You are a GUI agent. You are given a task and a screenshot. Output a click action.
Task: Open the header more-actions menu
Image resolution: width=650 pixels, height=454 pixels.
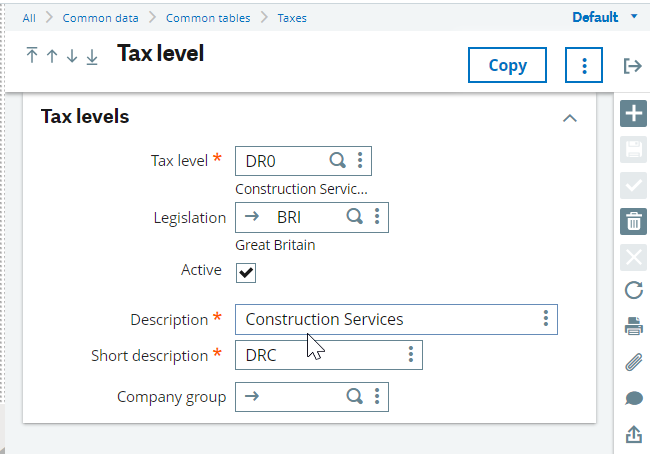tap(584, 65)
